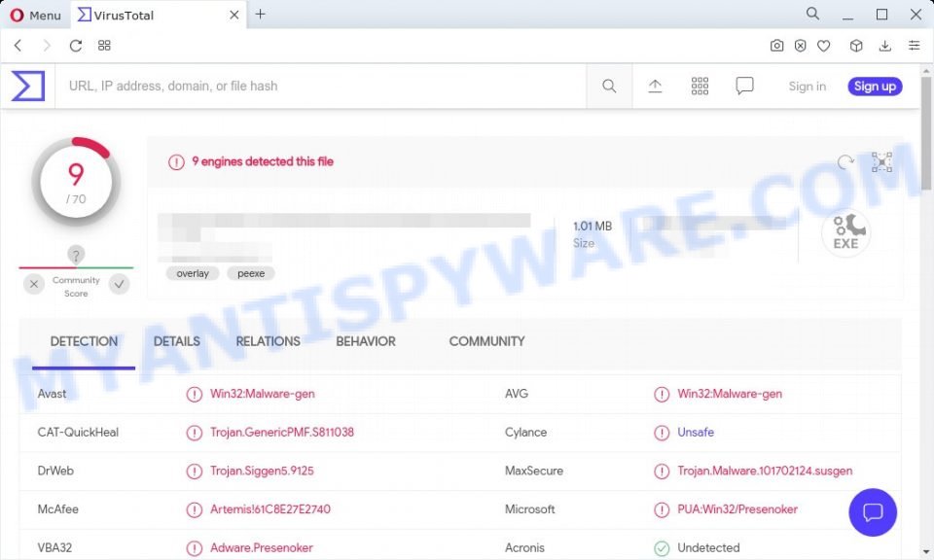Click Acronis Undetected result
The width and height of the screenshot is (934, 560).
coord(708,547)
